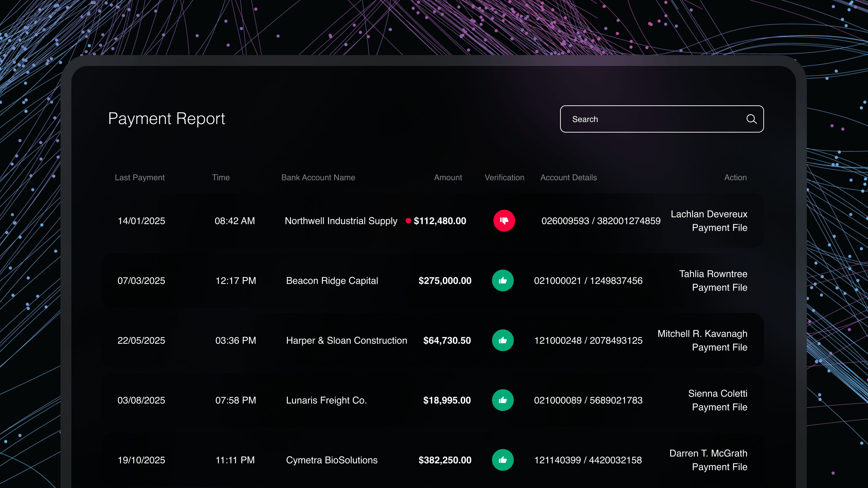Click amount $18,995.00
Screen dimensions: 868x488
[447, 400]
